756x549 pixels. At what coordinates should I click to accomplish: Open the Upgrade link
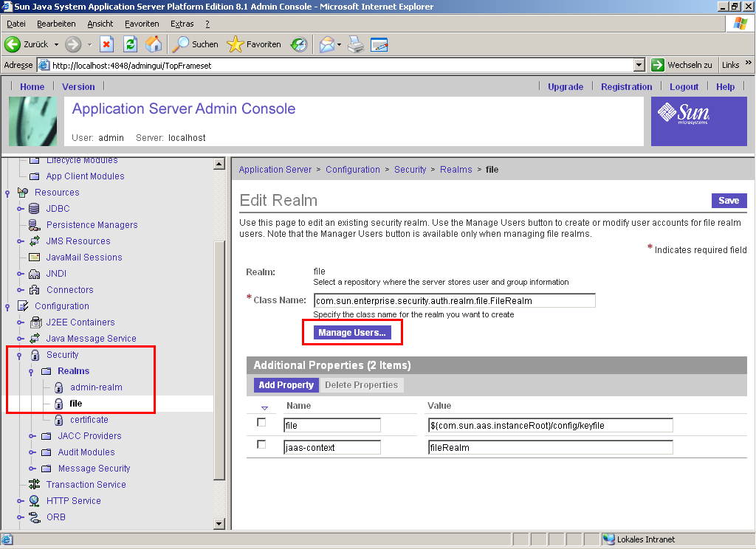[x=565, y=87]
